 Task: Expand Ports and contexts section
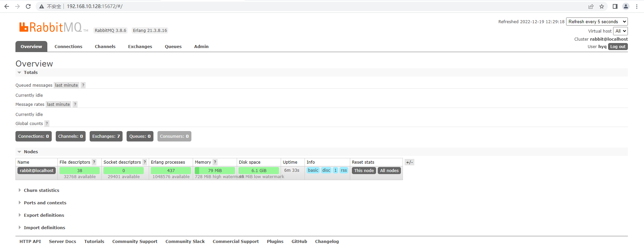point(45,203)
